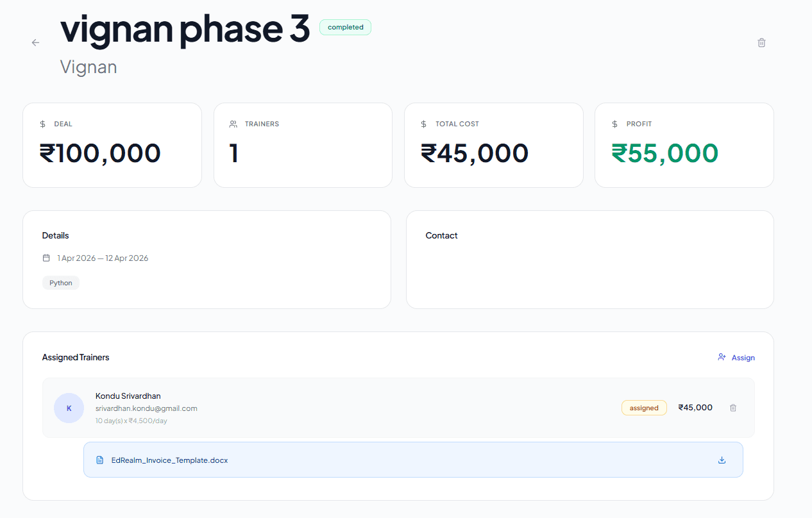
Task: Click the calendar icon beside the project dates
Action: coord(46,257)
